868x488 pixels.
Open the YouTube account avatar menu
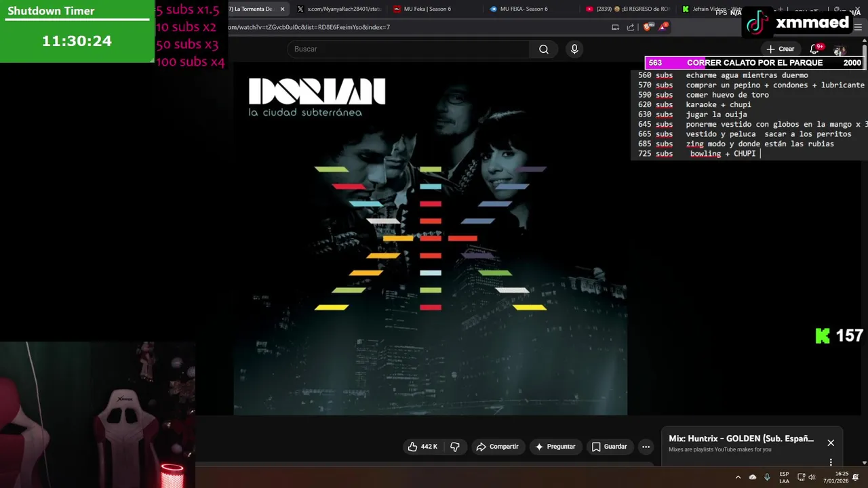coord(840,50)
